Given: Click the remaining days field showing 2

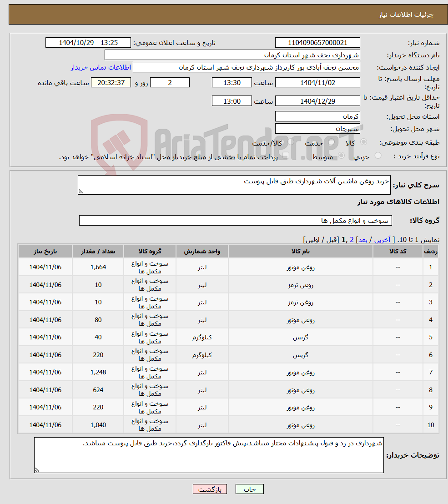Looking at the screenshot, I should (x=170, y=83).
